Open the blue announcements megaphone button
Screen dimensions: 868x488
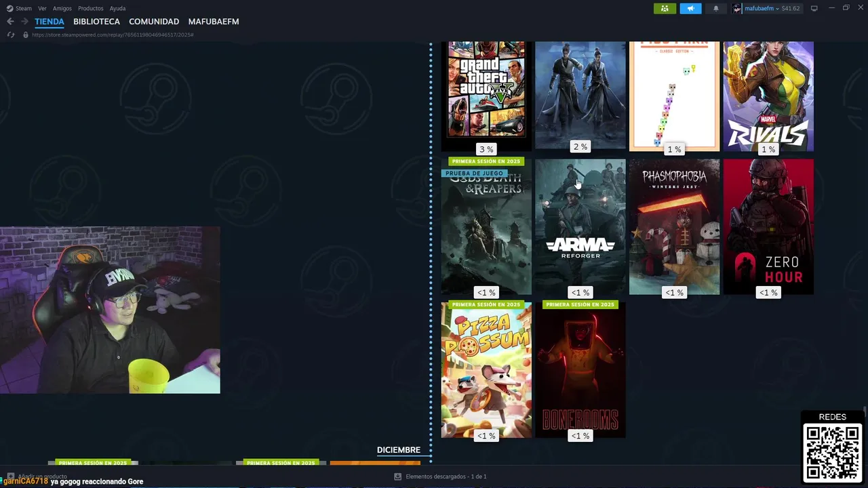point(690,8)
